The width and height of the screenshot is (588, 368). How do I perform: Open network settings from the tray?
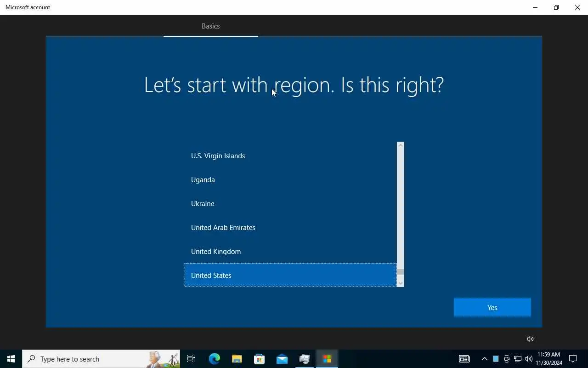(x=518, y=359)
